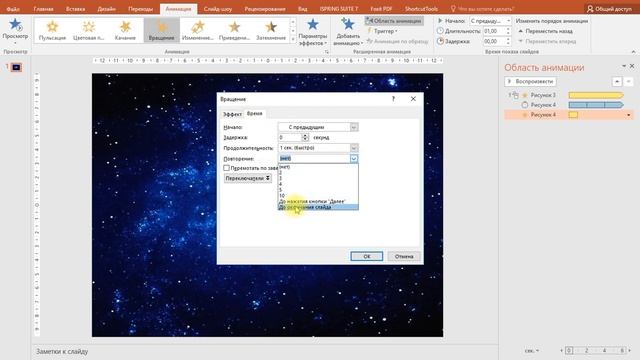
Task: Open the Триггер lightning menu
Action: 382,31
